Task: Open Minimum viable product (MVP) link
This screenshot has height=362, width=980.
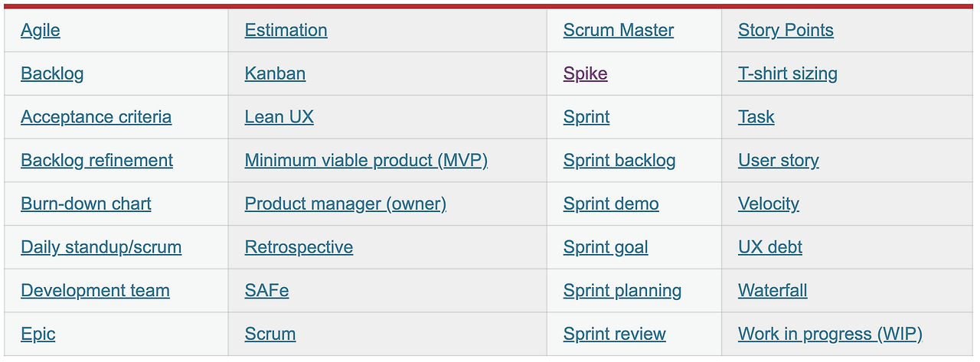Action: (366, 161)
